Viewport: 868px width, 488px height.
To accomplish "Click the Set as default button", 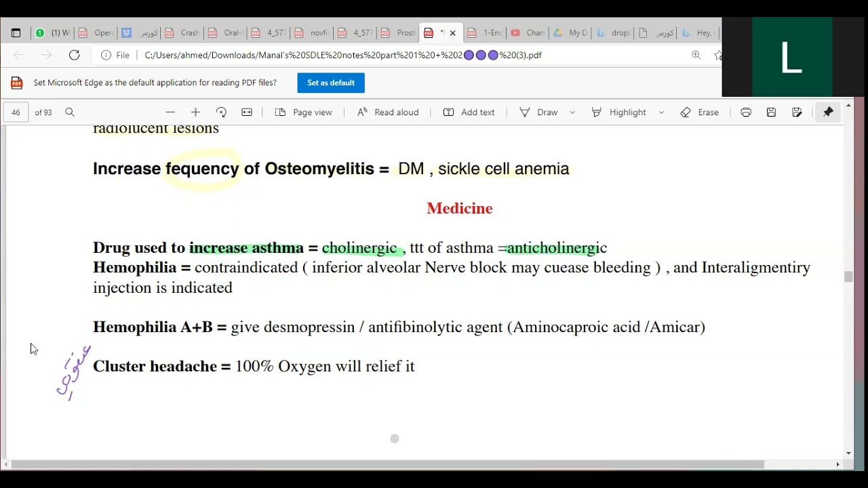I will tap(331, 83).
